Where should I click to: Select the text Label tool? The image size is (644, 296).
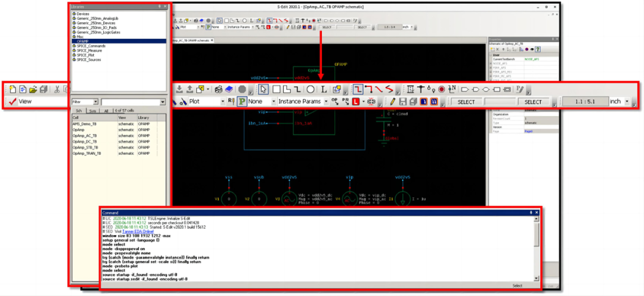tap(324, 89)
